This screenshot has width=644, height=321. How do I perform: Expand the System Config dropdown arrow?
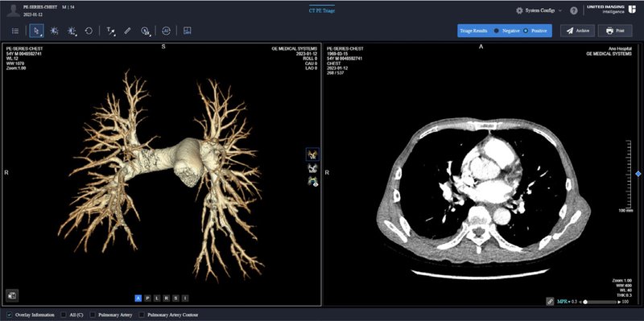coord(559,10)
